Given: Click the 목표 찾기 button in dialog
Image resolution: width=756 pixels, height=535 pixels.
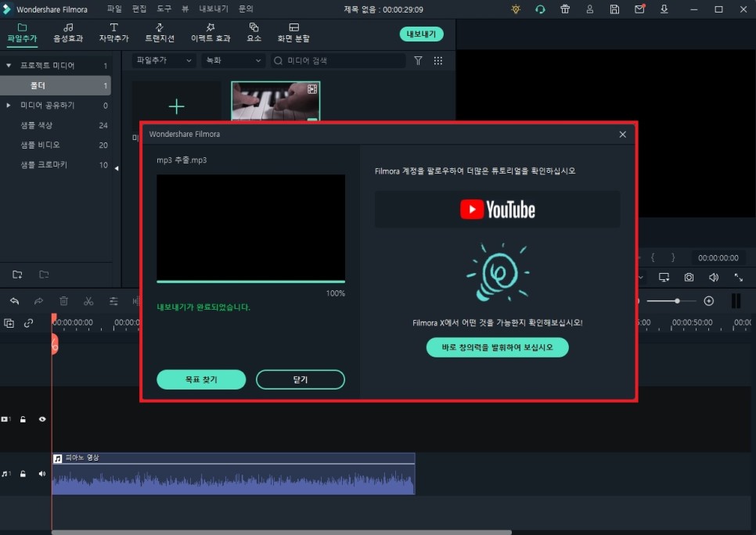Looking at the screenshot, I should pyautogui.click(x=201, y=380).
